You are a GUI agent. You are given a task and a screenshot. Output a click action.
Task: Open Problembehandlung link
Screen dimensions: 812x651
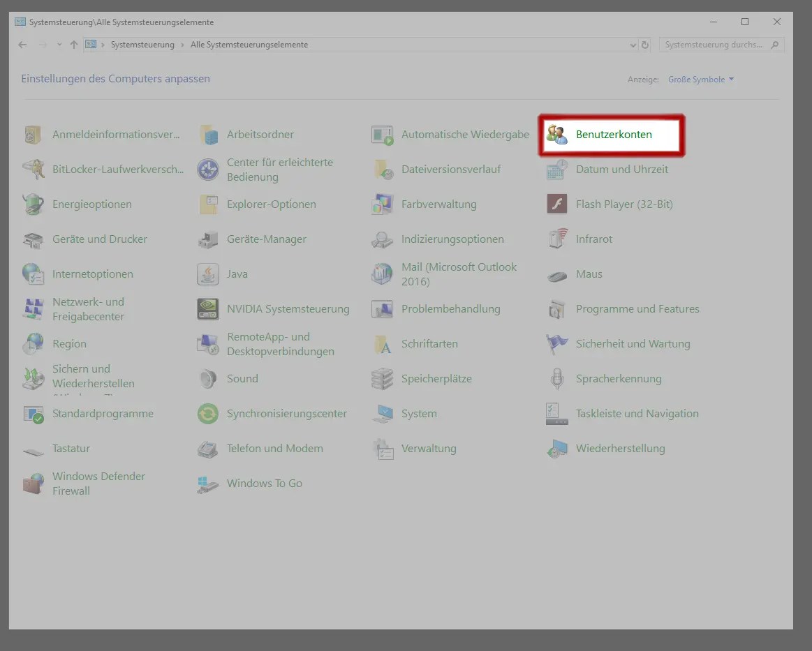(450, 309)
